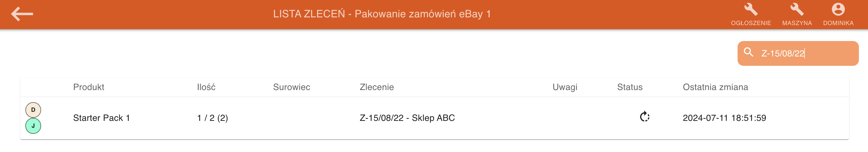This screenshot has width=868, height=152.
Task: Click the Surowiec column header
Action: click(291, 87)
